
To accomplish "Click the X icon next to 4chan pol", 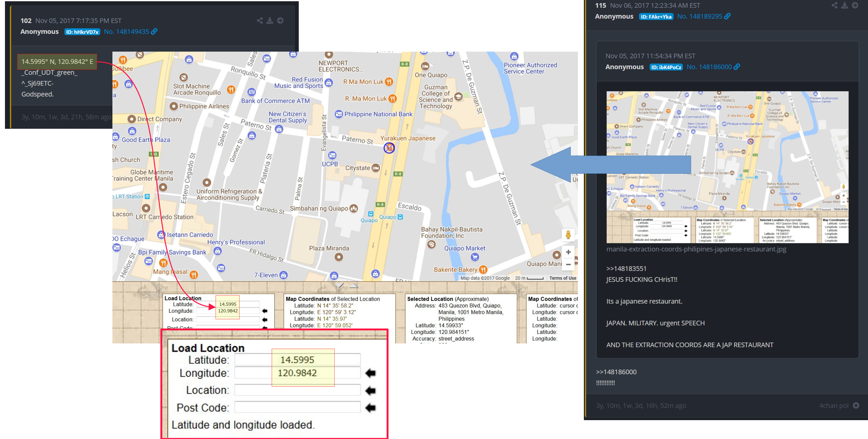I will [x=856, y=405].
